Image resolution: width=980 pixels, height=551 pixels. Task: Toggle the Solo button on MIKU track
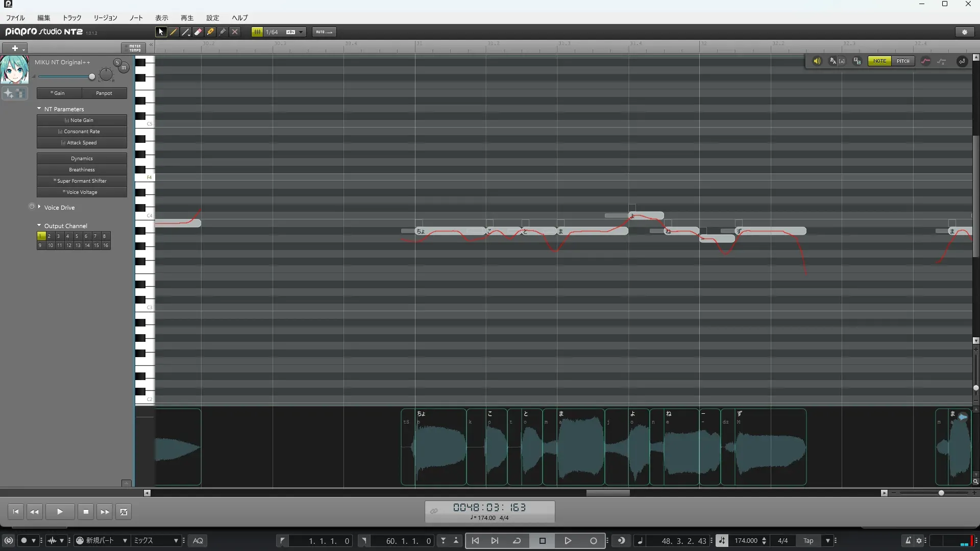click(x=117, y=62)
